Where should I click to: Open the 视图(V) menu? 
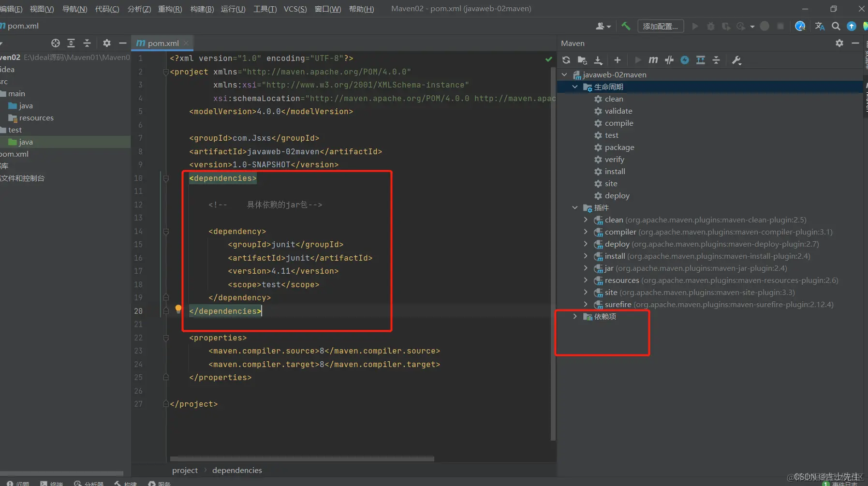coord(42,9)
